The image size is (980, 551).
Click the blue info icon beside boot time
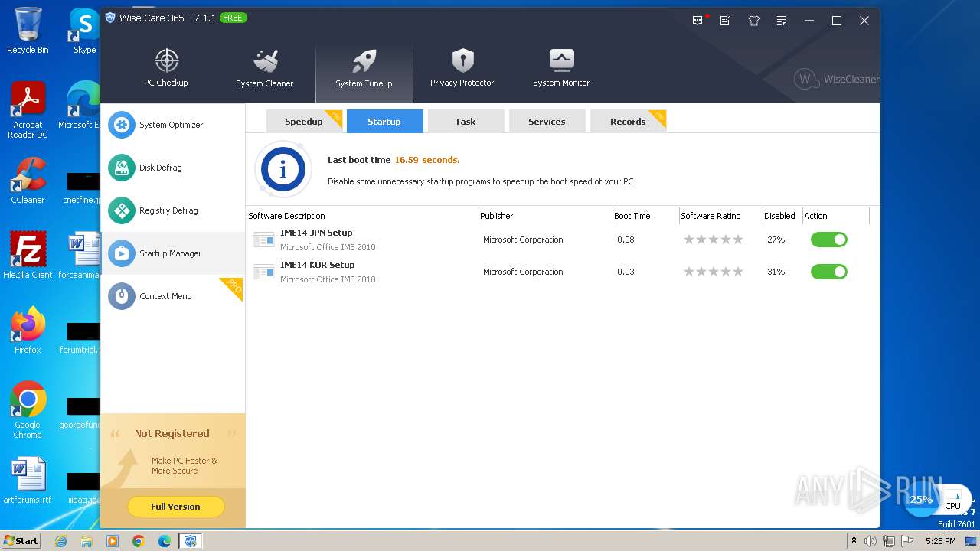coord(283,169)
